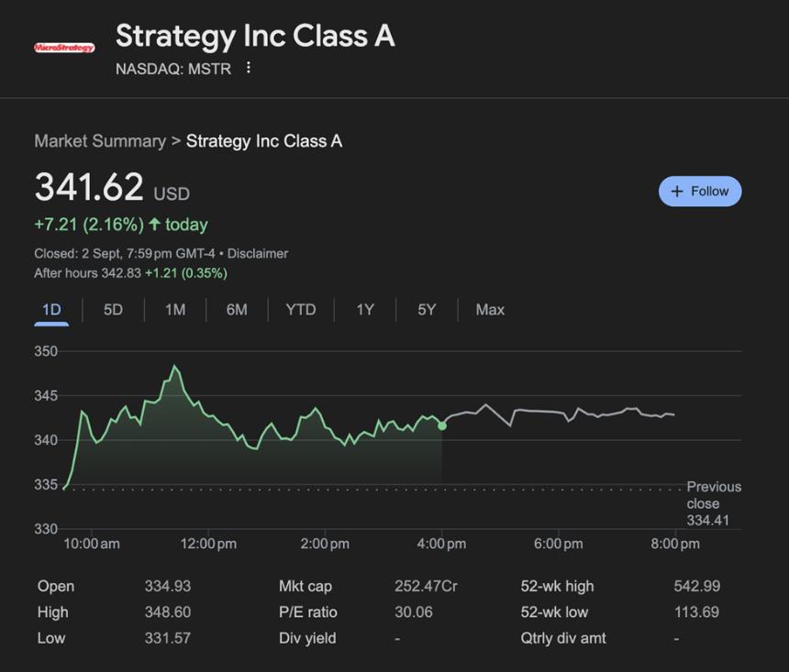Screen dimensions: 789x672
Task: Switch to the 1M chart range
Action: pos(174,310)
